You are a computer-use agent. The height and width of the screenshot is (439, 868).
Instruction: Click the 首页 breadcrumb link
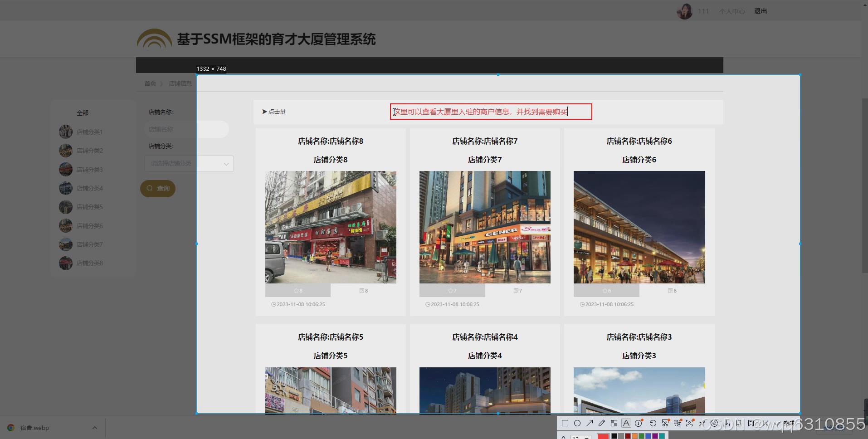click(x=150, y=83)
